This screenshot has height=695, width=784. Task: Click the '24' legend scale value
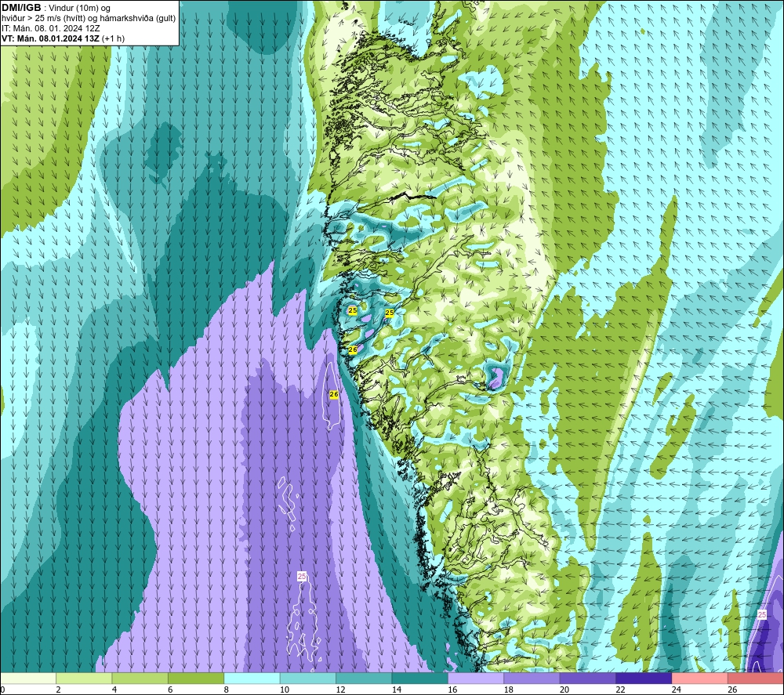[x=677, y=690]
